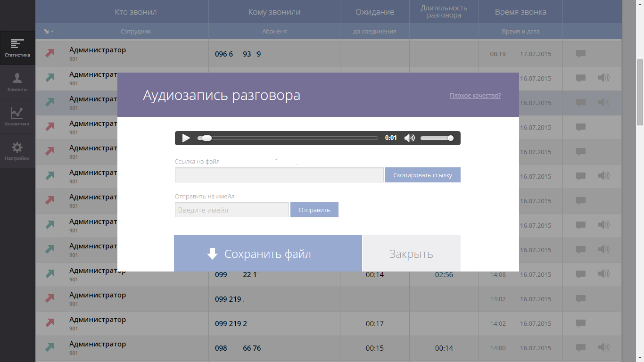Click speaker icon for the 14:08 call
The height and width of the screenshot is (362, 644).
(x=603, y=274)
